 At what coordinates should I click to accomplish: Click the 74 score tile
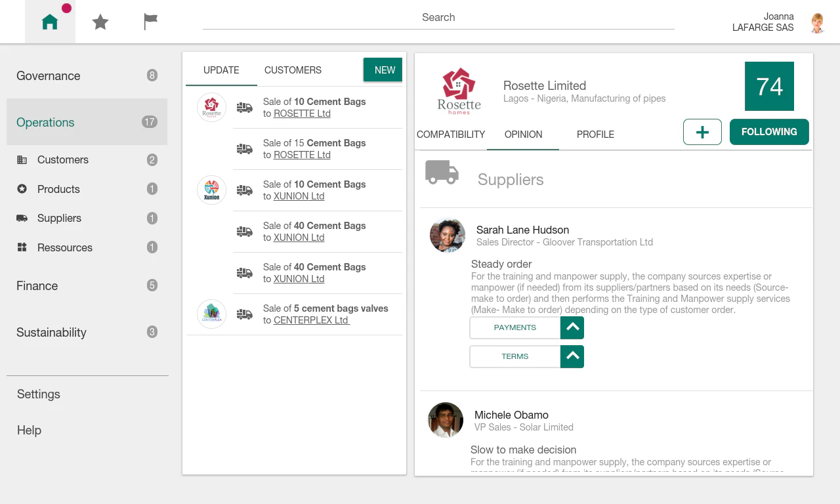click(x=769, y=86)
